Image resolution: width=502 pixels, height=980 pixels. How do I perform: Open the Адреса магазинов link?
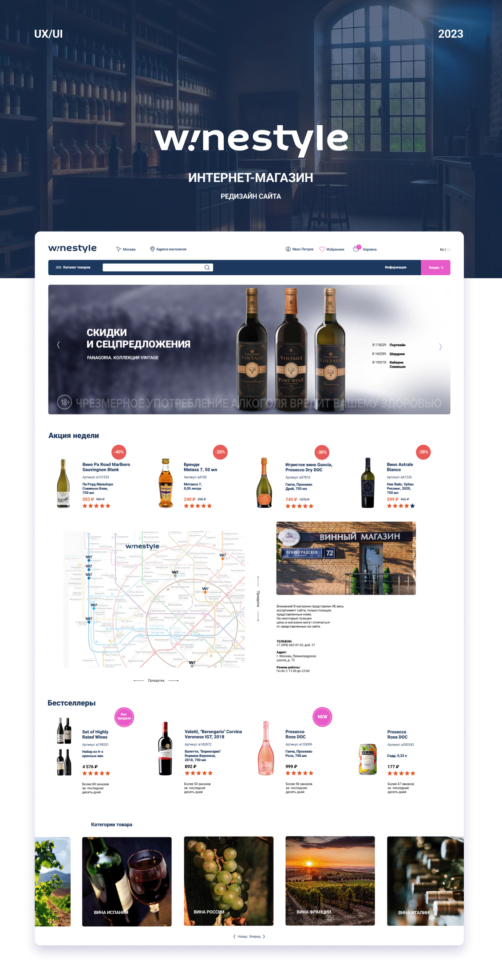[171, 249]
